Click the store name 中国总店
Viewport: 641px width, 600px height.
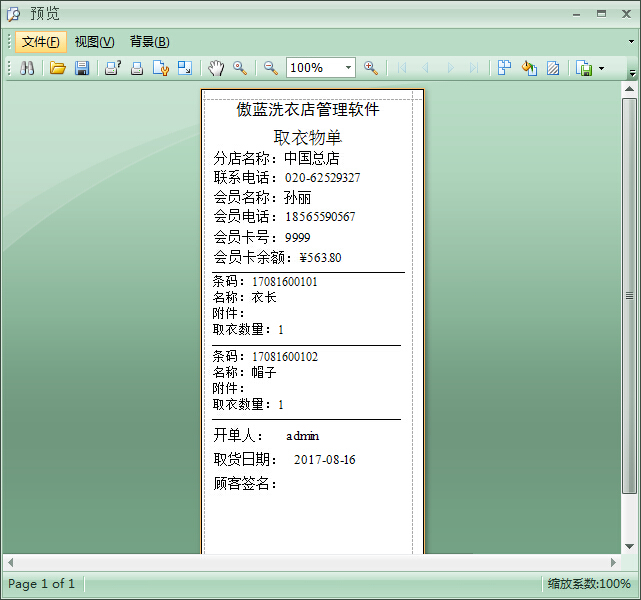tap(312, 159)
